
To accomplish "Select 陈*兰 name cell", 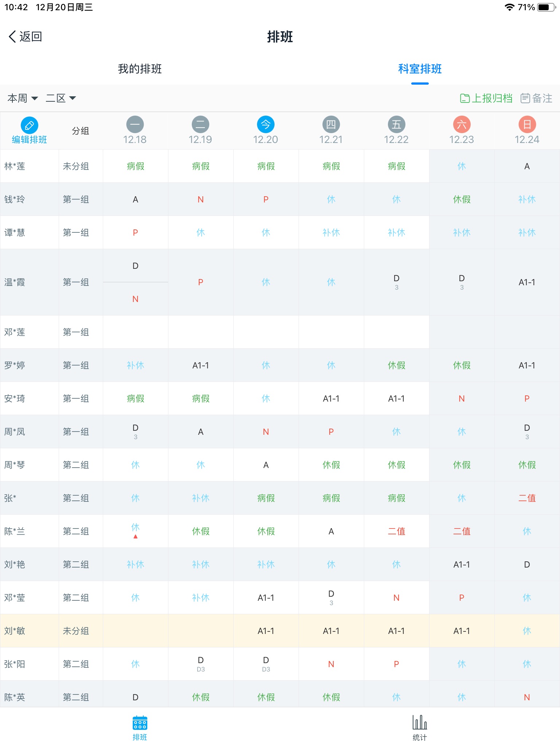I will click(x=30, y=531).
